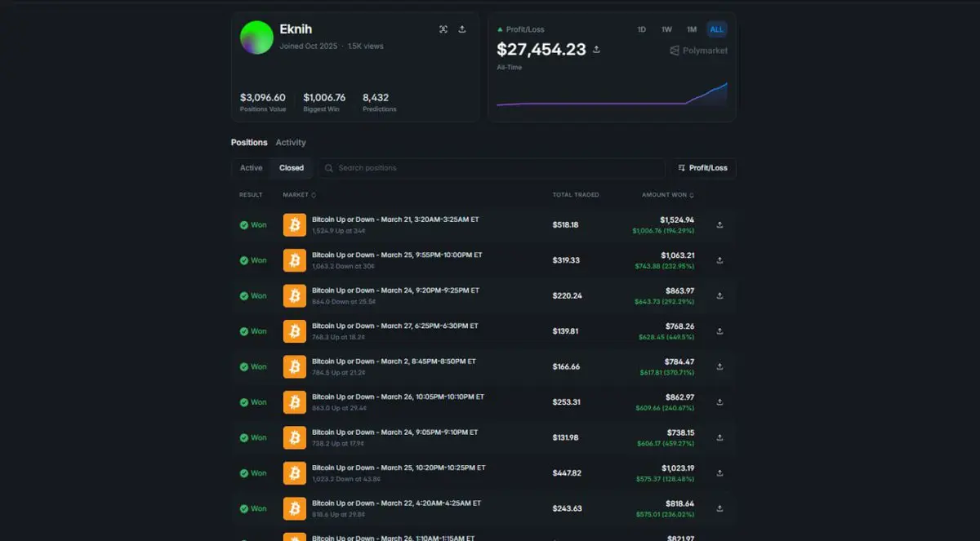This screenshot has width=980, height=541.
Task: Open Bitcoin Up or Down March 22 4:20AM-4:25AM market
Action: point(396,503)
